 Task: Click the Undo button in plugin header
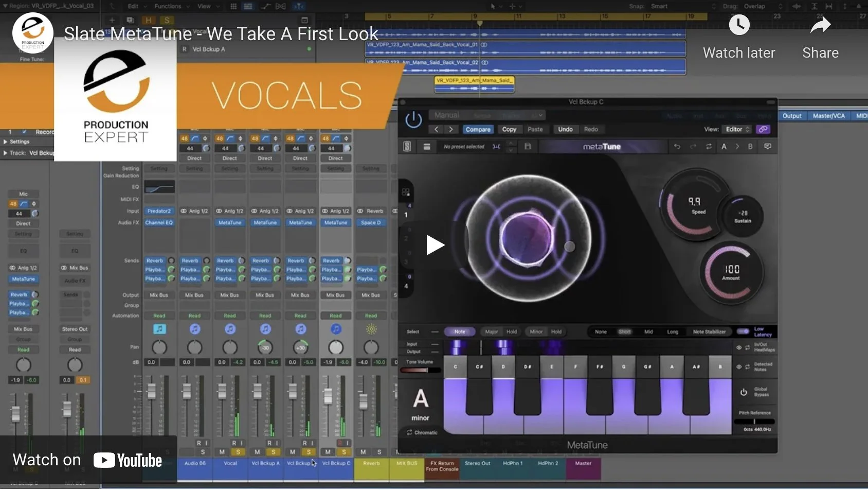pyautogui.click(x=565, y=129)
